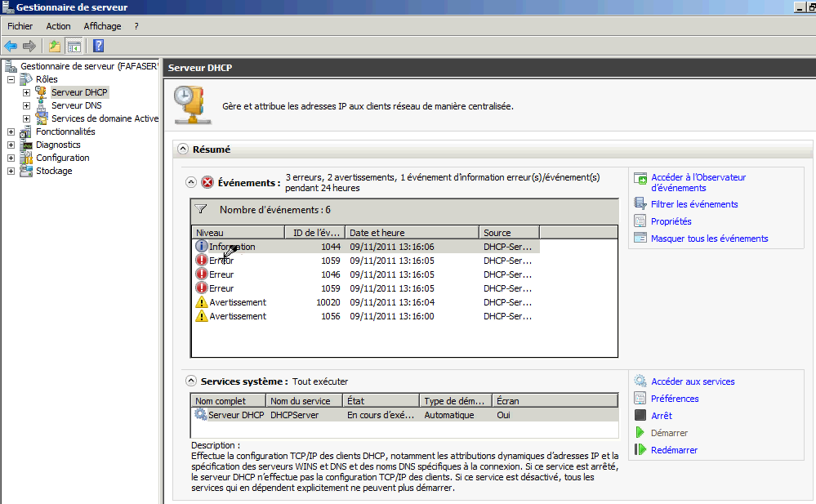Sort events by Source column header
The width and height of the screenshot is (816, 504).
(x=509, y=232)
